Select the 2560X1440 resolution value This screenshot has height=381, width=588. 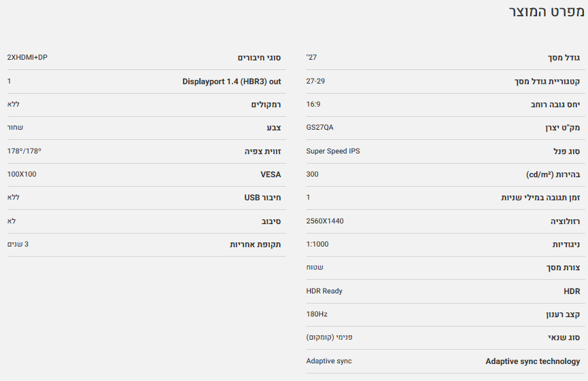click(x=326, y=221)
